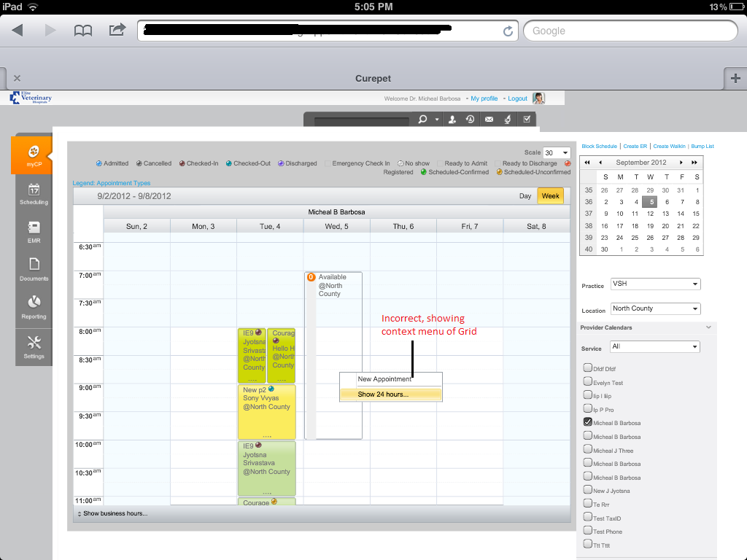Image resolution: width=747 pixels, height=560 pixels.
Task: Click the magnifier search icon in toolbar
Action: point(422,119)
